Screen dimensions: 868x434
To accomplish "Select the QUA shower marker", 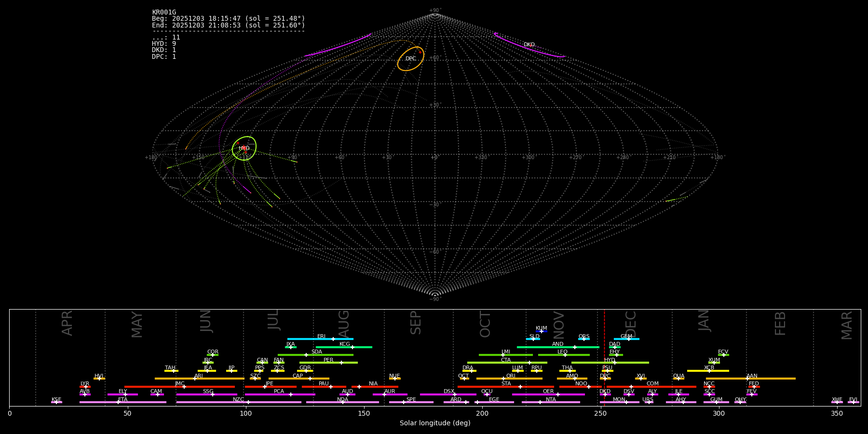I will click(x=678, y=379).
